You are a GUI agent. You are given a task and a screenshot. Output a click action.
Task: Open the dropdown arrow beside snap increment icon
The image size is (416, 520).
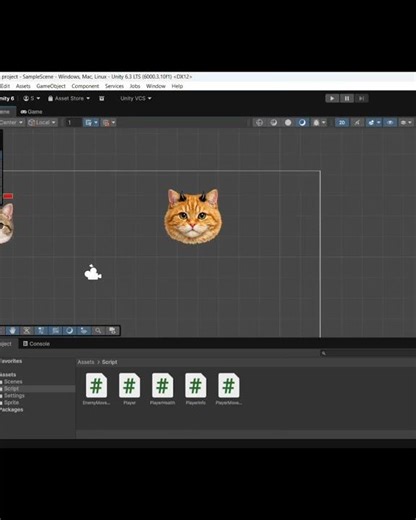tap(113, 123)
